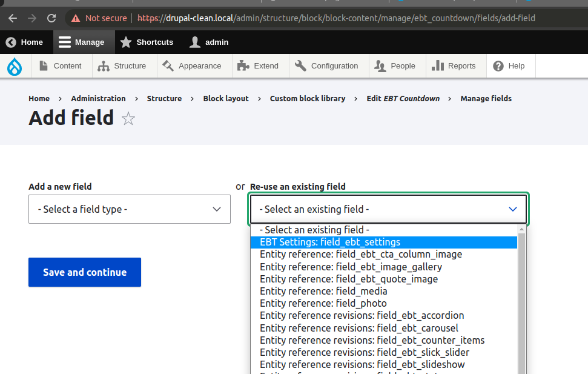Select field_ebt_quote_image option
This screenshot has width=588, height=374.
[x=384, y=279]
